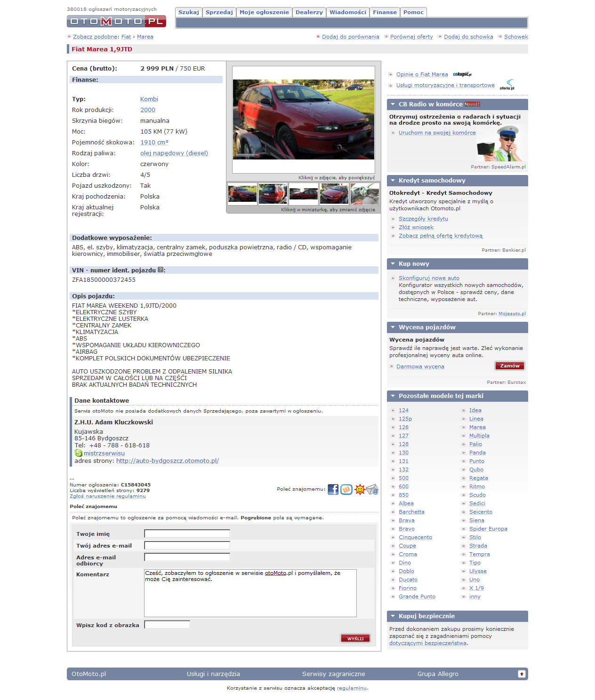595x700 pixels.
Task: Click the Usługi i narzędzia footer item
Action: point(213,674)
